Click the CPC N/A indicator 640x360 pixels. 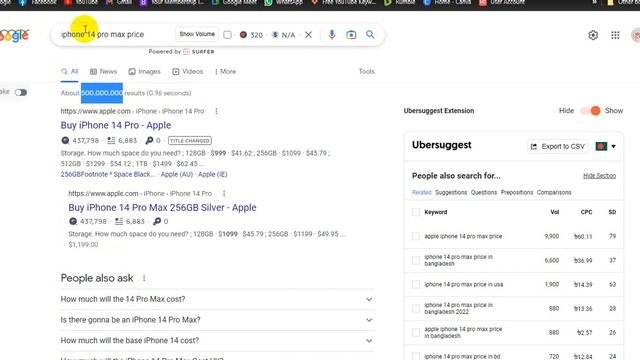(x=284, y=35)
